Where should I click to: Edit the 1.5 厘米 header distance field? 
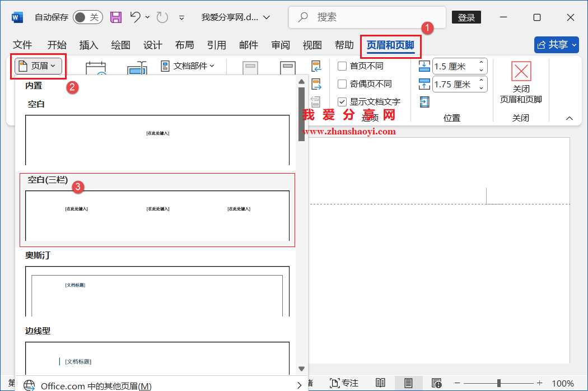(455, 67)
